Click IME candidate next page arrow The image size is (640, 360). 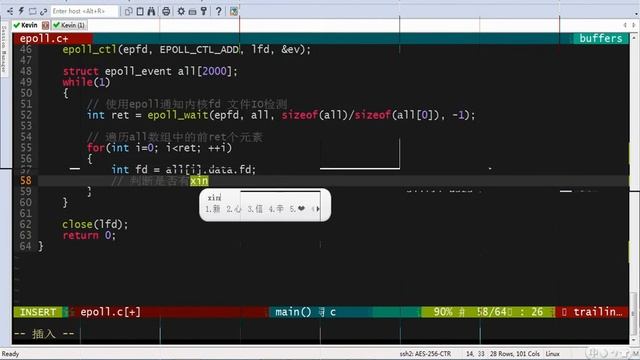(318, 209)
